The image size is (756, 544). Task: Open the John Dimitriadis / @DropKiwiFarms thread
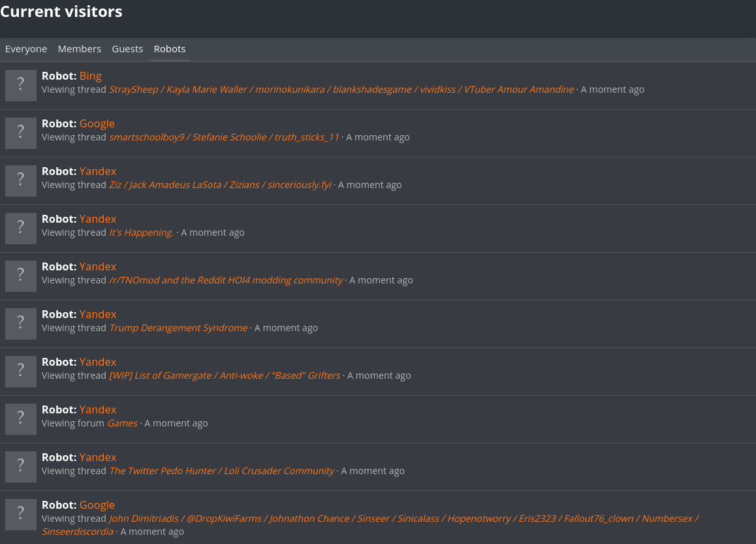[x=370, y=524]
